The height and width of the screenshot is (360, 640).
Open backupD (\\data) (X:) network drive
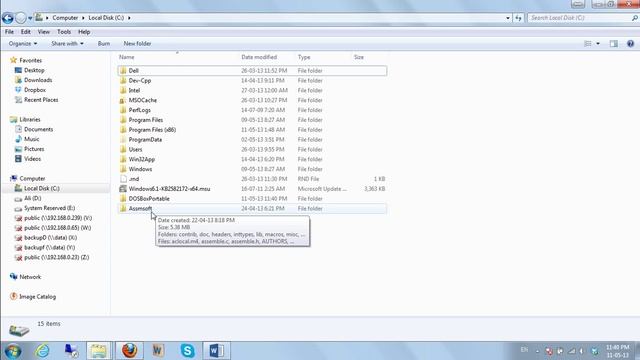point(50,238)
